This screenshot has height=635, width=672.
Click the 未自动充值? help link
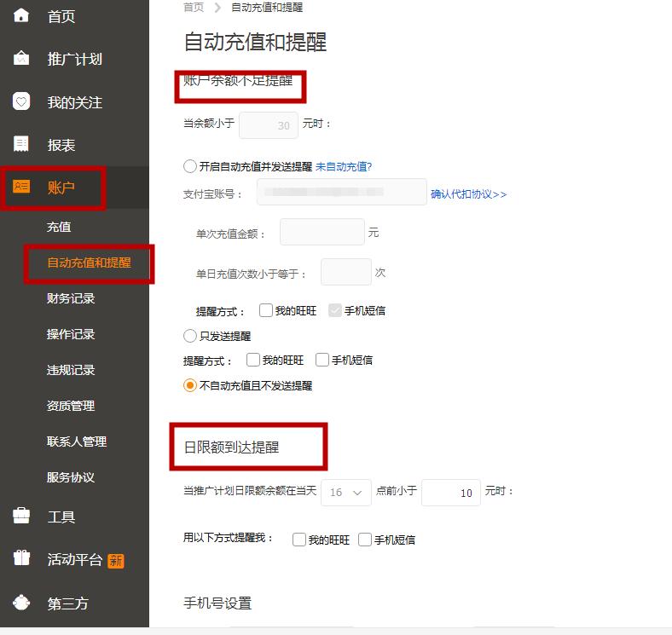pos(344,167)
